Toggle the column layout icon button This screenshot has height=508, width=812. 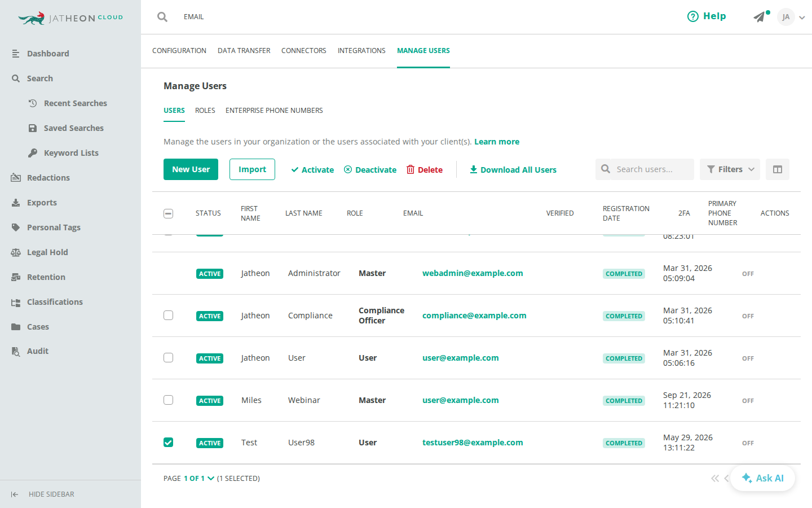778,169
